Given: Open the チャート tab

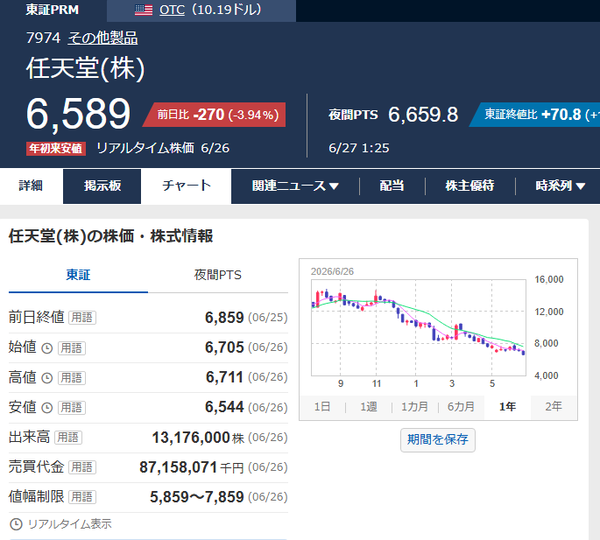Looking at the screenshot, I should 186,186.
